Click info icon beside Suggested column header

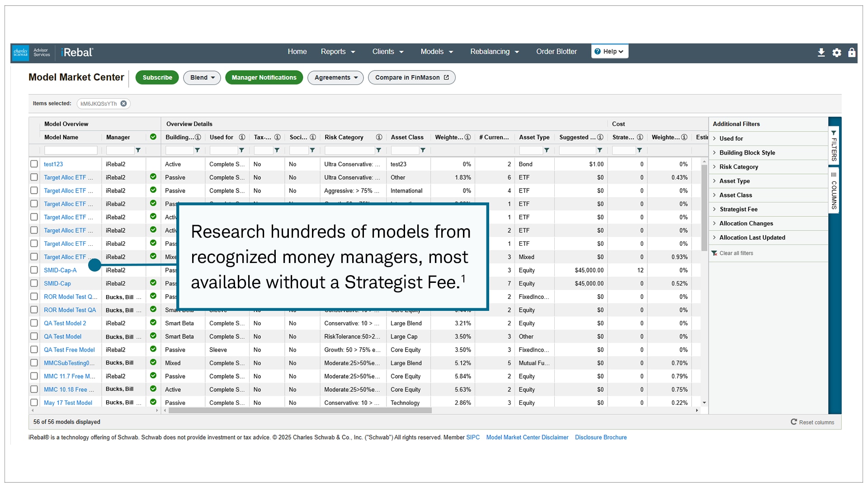click(x=600, y=137)
